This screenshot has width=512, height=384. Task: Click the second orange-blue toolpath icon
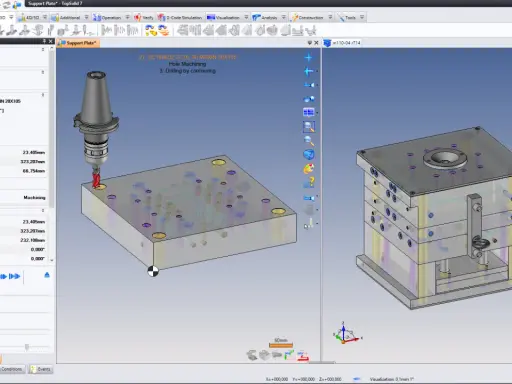tap(164, 31)
